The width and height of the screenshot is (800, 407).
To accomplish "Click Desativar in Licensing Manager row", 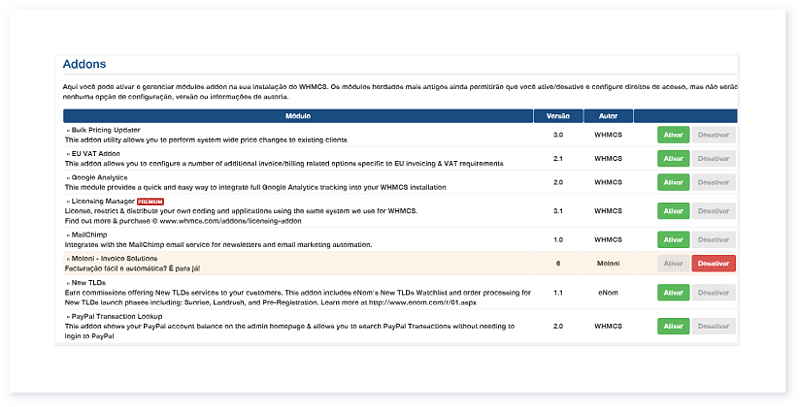I will click(713, 211).
